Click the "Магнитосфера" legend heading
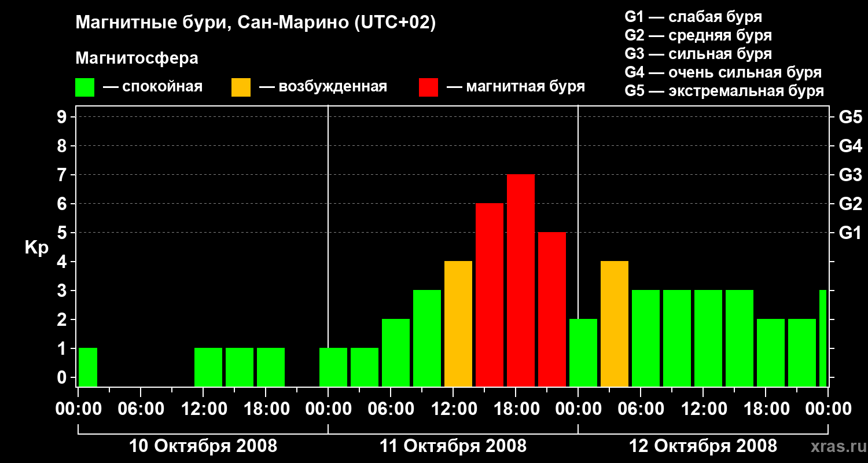868x463 pixels. pos(137,58)
